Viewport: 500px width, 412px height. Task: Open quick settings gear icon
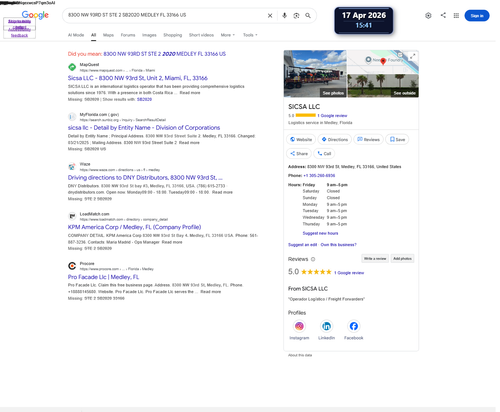pos(428,16)
